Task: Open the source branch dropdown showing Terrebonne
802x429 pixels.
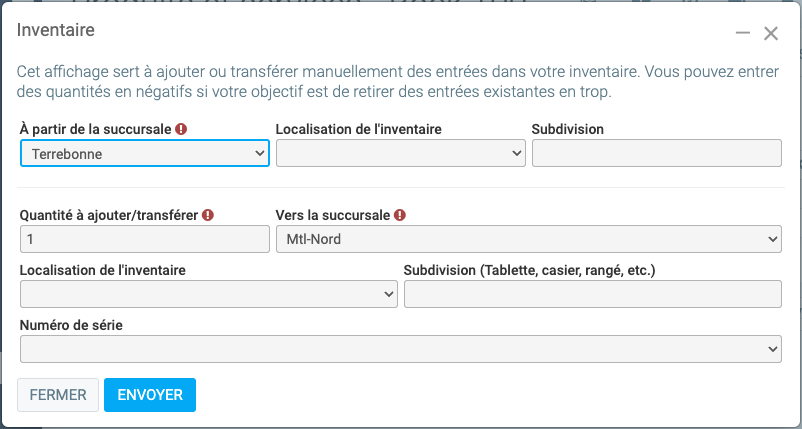Action: (144, 153)
